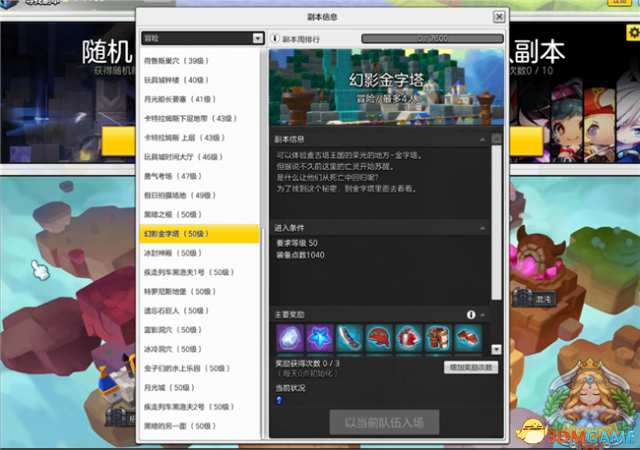Screen dimensions: 640x450
Task: Click the info panel scrollbar up arrow
Action: click(x=496, y=139)
